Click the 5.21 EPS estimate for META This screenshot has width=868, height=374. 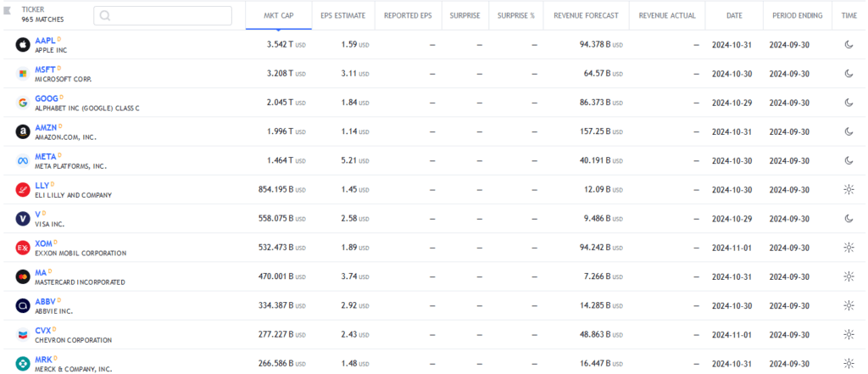click(355, 160)
